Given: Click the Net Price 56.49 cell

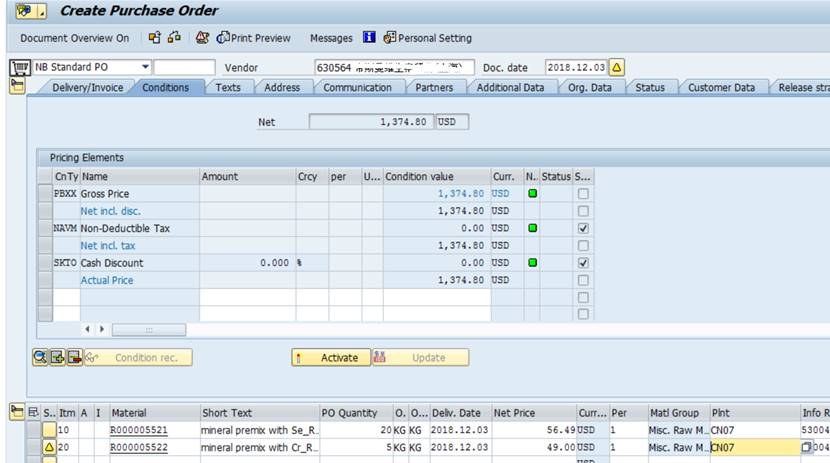Looking at the screenshot, I should (534, 430).
